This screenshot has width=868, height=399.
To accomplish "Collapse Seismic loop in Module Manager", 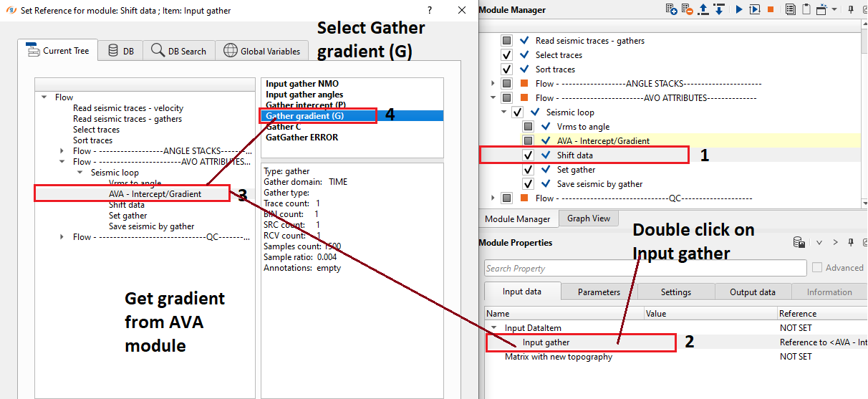I will [x=503, y=112].
